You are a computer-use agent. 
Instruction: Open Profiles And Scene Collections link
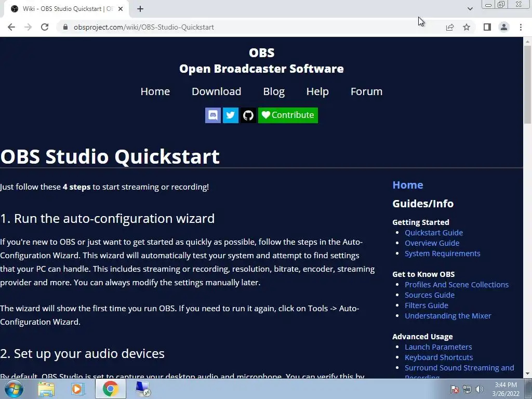[457, 285]
